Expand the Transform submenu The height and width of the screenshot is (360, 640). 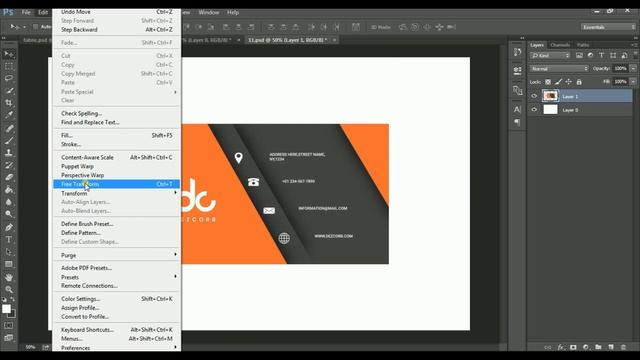117,193
